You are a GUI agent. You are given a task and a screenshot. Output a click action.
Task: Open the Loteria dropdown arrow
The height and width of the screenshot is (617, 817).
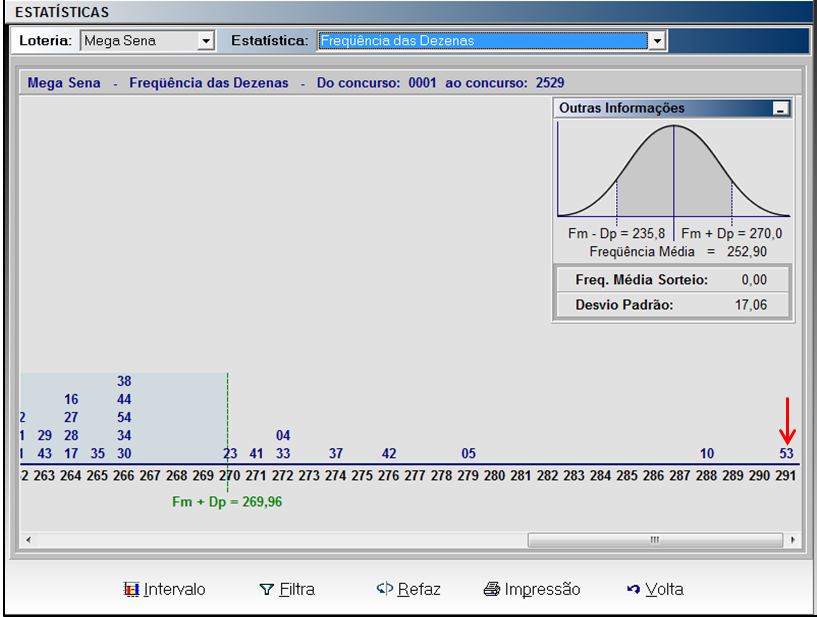click(x=206, y=41)
